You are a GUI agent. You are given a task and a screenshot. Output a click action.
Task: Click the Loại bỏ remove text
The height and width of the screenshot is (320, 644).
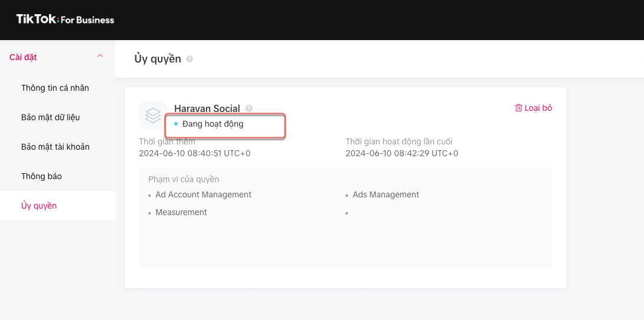tap(538, 108)
